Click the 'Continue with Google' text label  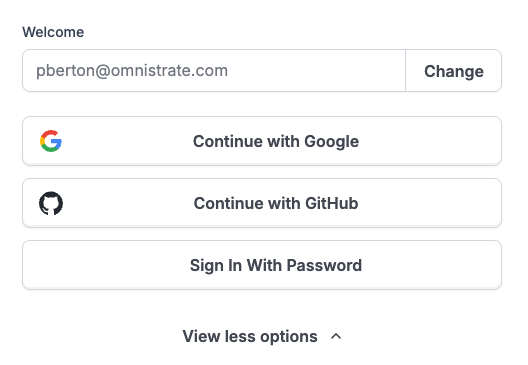click(276, 141)
